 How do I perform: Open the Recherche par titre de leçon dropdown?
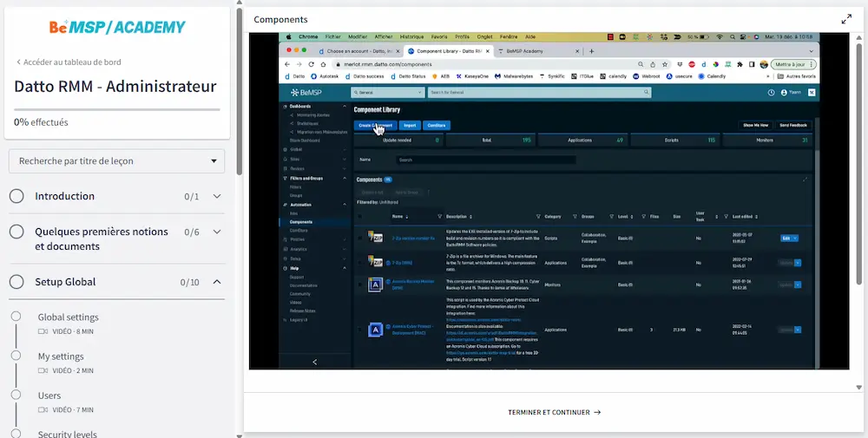click(x=117, y=161)
